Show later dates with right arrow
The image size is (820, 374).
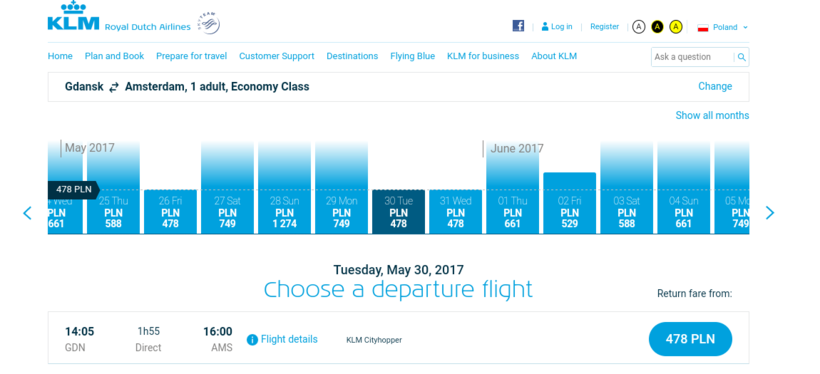pos(770,212)
